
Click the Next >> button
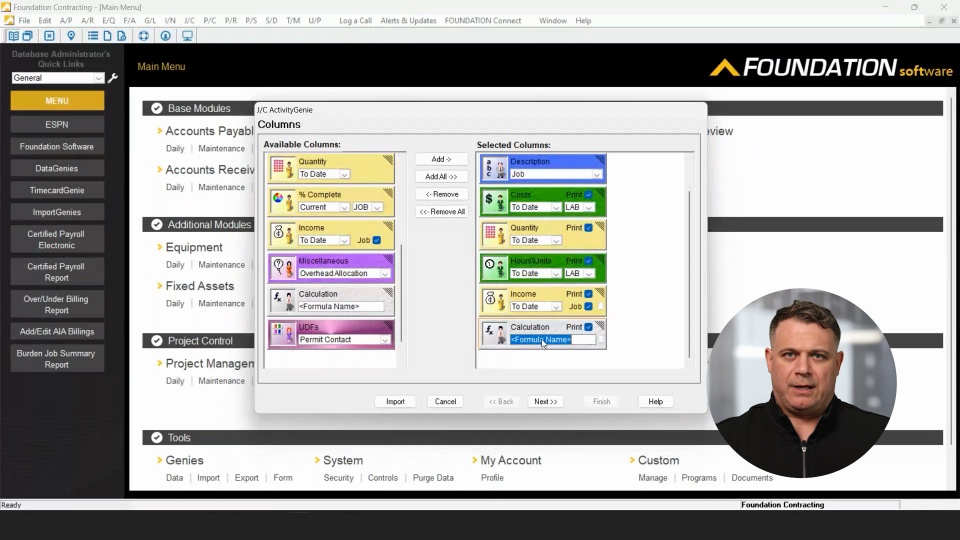point(546,402)
